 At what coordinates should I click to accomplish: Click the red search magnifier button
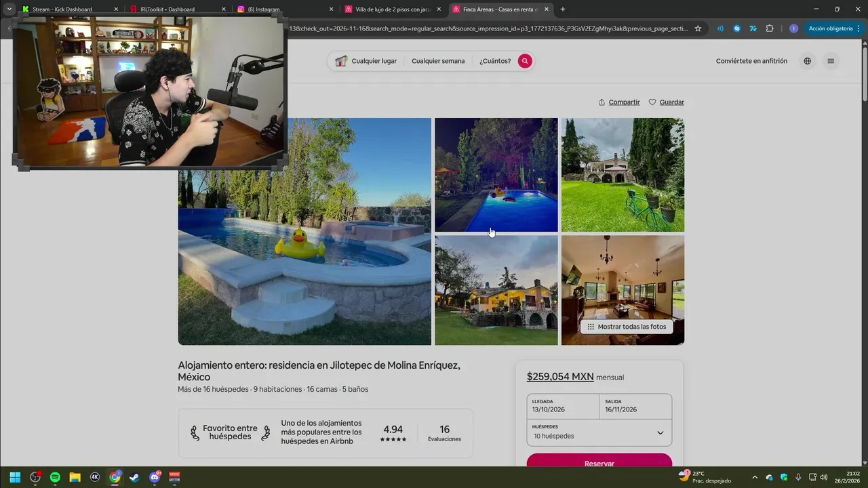click(525, 61)
